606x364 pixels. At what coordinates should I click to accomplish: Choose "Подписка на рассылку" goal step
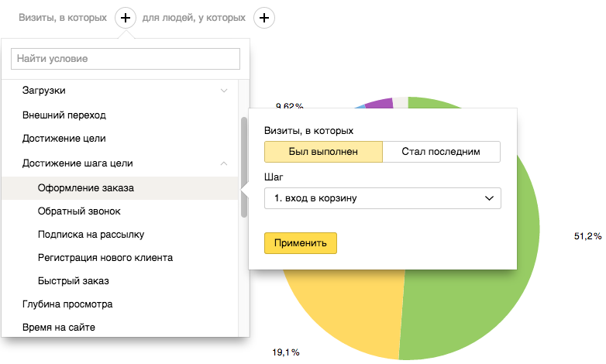click(91, 234)
